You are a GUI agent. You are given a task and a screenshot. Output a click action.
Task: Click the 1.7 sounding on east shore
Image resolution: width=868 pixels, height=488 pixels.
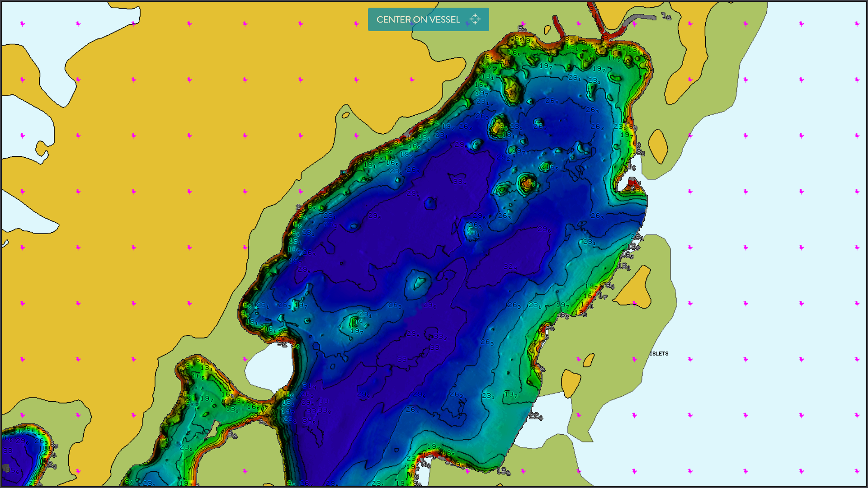pos(603,296)
